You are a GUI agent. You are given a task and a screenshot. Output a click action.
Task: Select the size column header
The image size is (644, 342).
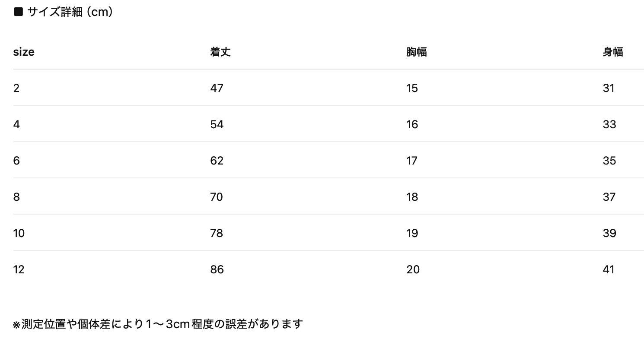(24, 52)
